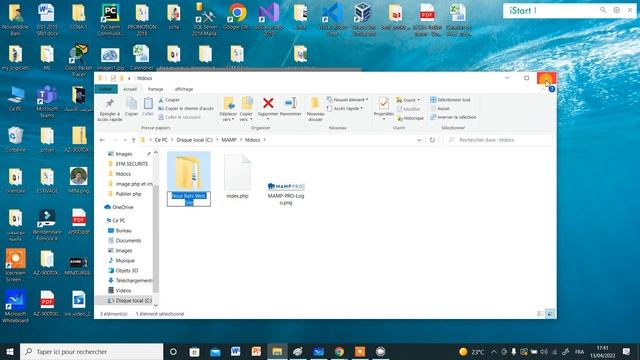Screen dimensions: 640x360
Task: Create a folder with Nouveau dossier
Action: coord(315,109)
